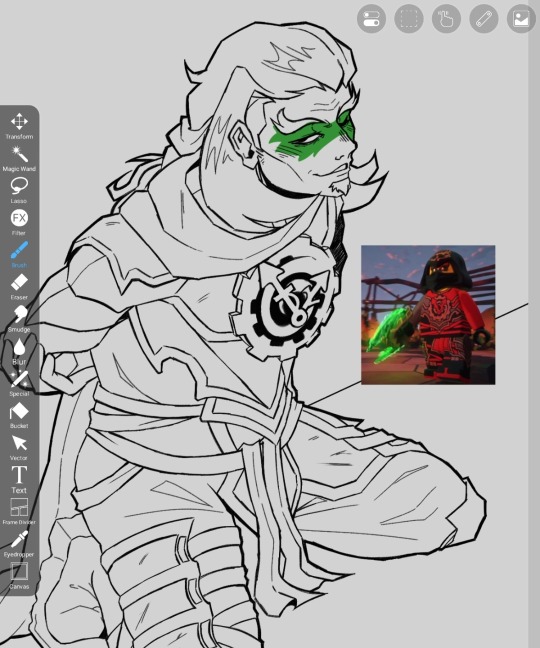The height and width of the screenshot is (648, 540).
Task: Add text with the Text tool
Action: 19,479
